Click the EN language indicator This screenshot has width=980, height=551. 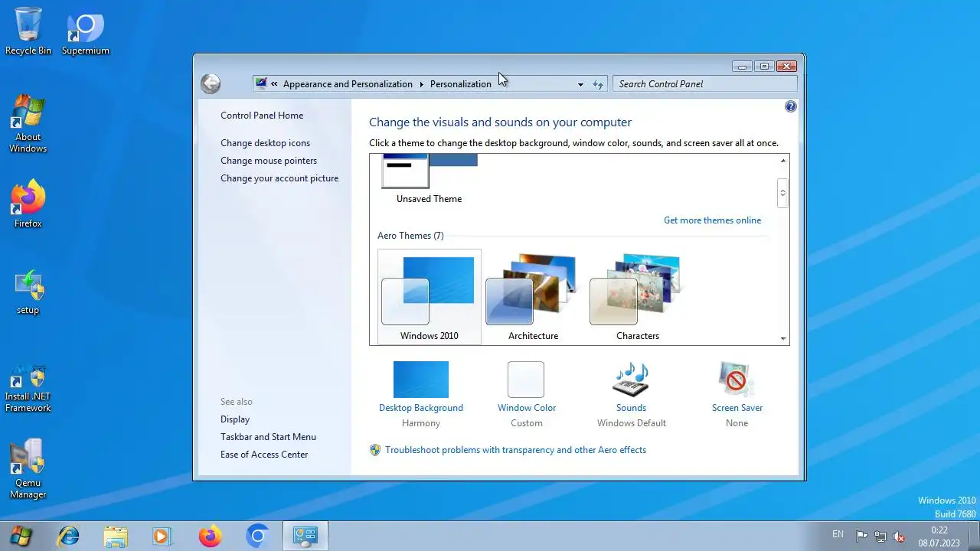tap(838, 534)
